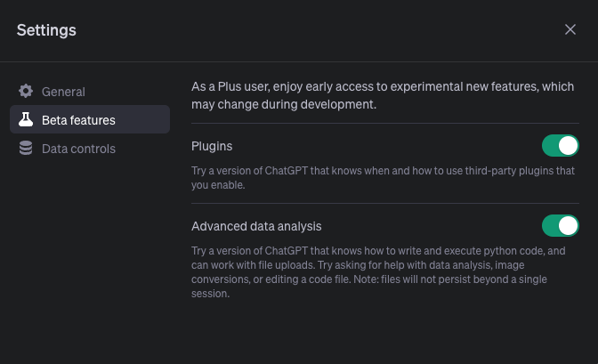This screenshot has width=598, height=364.
Task: Click the python code description paragraph
Action: [378, 272]
